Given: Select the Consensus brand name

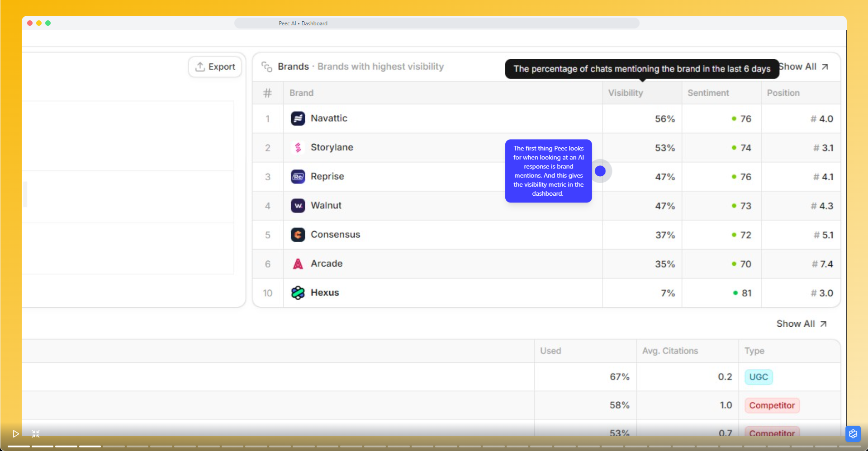Looking at the screenshot, I should 335,235.
